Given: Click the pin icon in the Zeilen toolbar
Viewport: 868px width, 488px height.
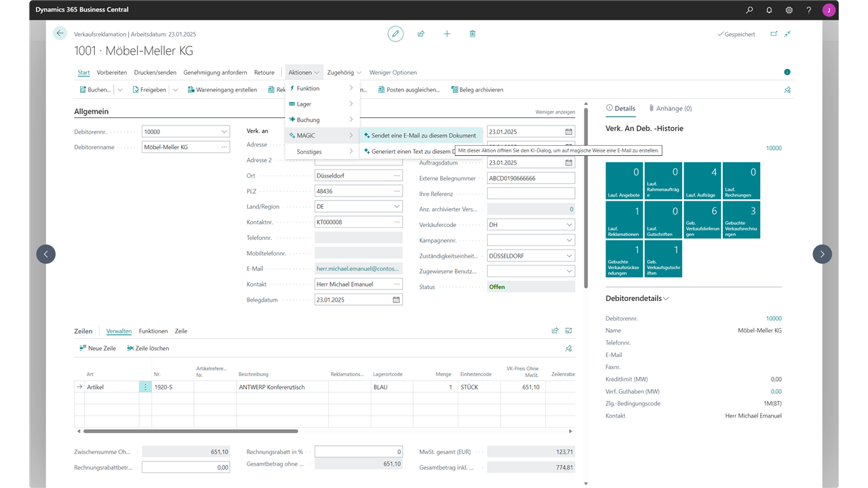Looking at the screenshot, I should 569,348.
